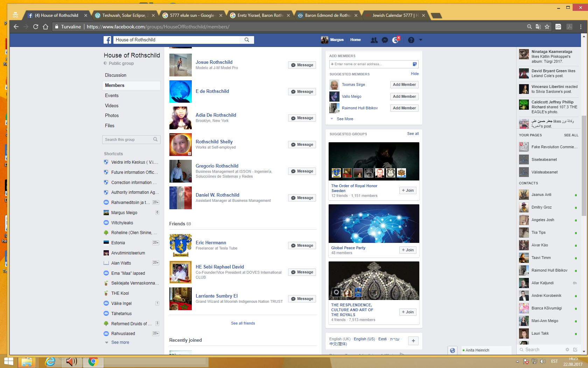
Task: Switch to the 5777 elule sun Google tab
Action: coord(192,15)
